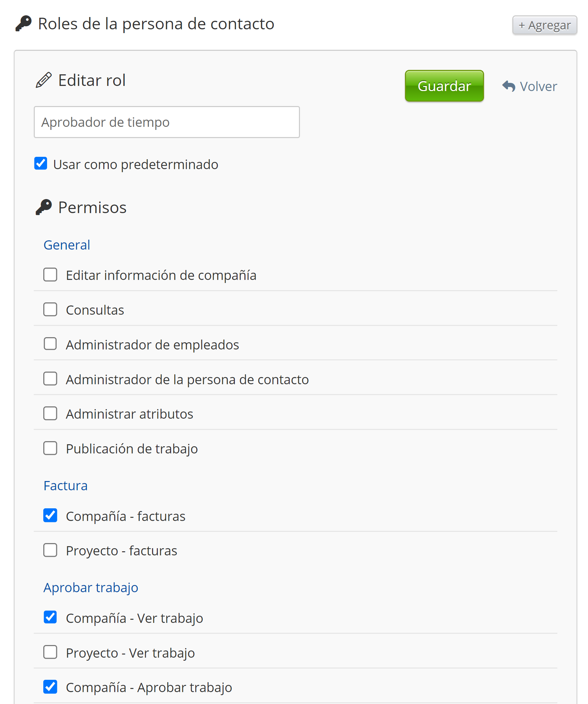Click the Aprobar trabajo section heading
The image size is (588, 704).
91,588
